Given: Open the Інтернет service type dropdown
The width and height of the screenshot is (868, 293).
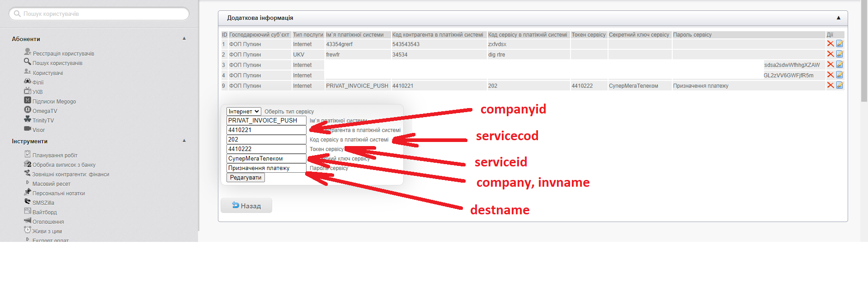Looking at the screenshot, I should coord(244,112).
